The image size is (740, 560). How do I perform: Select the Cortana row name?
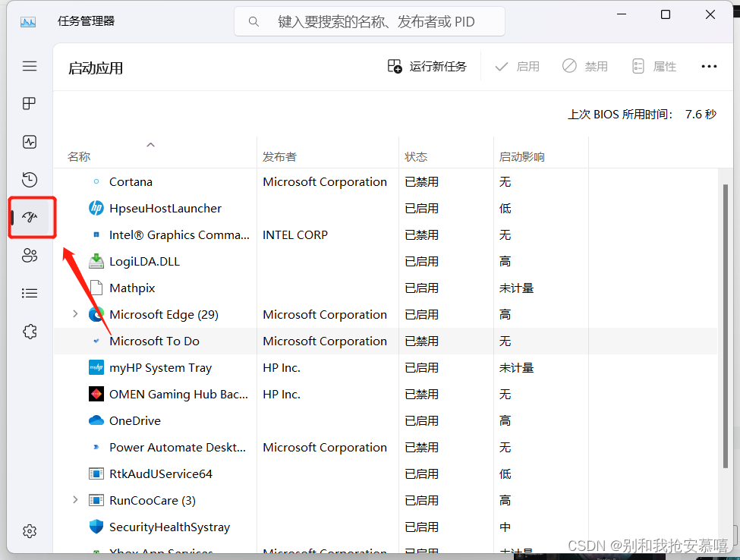(131, 181)
